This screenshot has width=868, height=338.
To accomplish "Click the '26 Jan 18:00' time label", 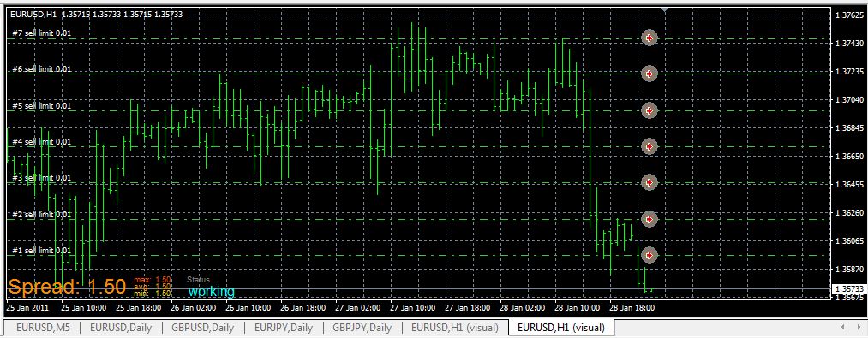I will [x=303, y=307].
